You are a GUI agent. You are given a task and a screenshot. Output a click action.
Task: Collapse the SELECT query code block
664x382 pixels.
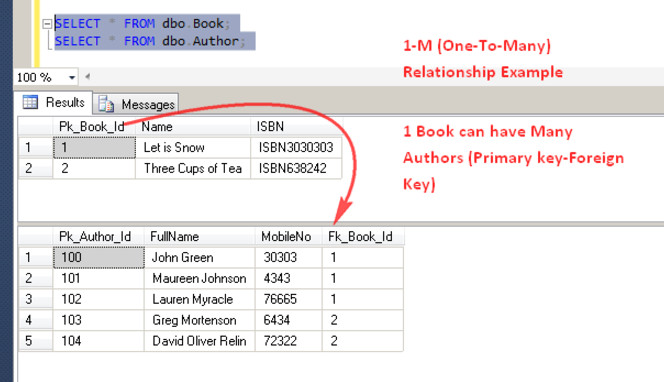(47, 24)
